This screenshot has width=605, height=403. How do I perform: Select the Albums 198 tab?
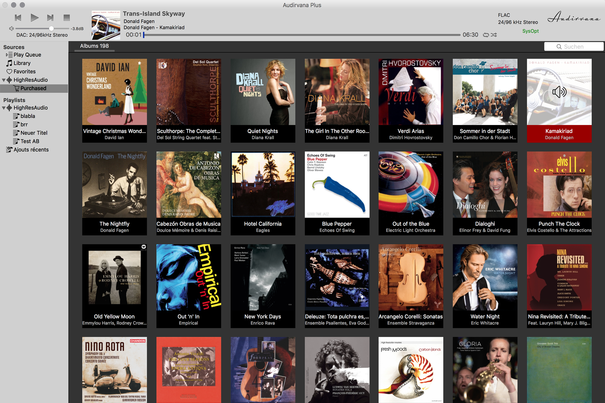94,46
